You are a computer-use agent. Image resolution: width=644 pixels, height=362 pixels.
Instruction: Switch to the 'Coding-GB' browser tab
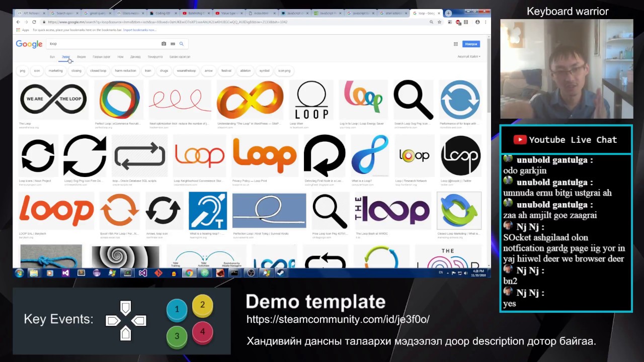click(x=163, y=13)
